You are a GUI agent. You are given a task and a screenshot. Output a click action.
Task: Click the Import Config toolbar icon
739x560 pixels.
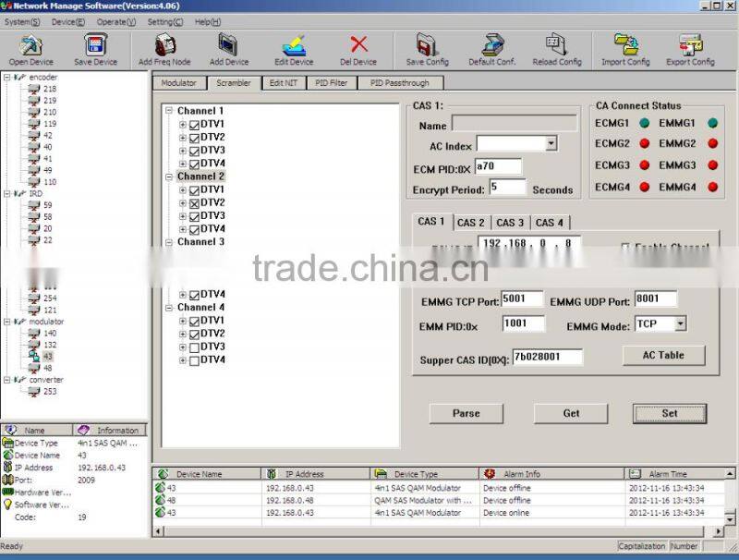point(625,46)
